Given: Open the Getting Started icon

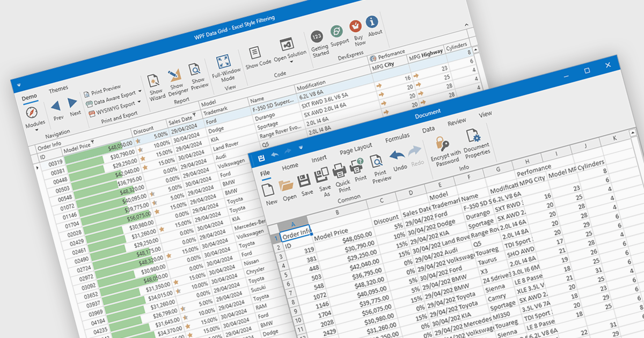Looking at the screenshot, I should point(317,36).
